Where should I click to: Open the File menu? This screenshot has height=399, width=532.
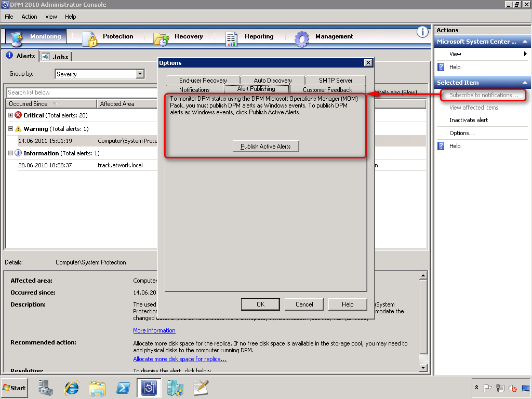(x=9, y=17)
